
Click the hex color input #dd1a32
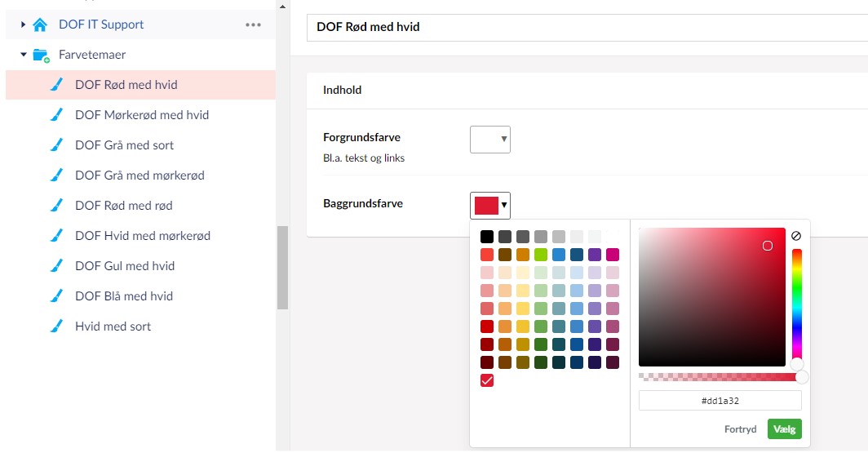click(720, 401)
